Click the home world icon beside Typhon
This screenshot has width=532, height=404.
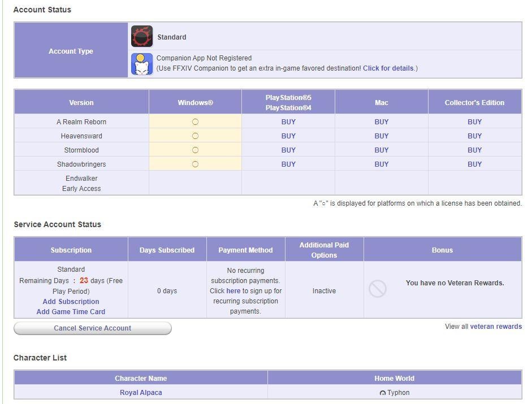click(x=383, y=393)
